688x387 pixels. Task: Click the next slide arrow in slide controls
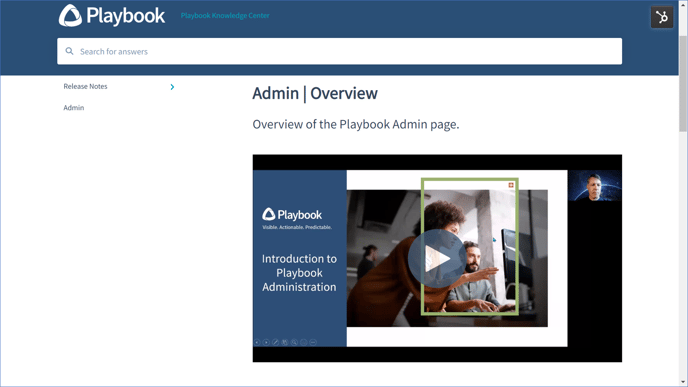[x=266, y=342]
